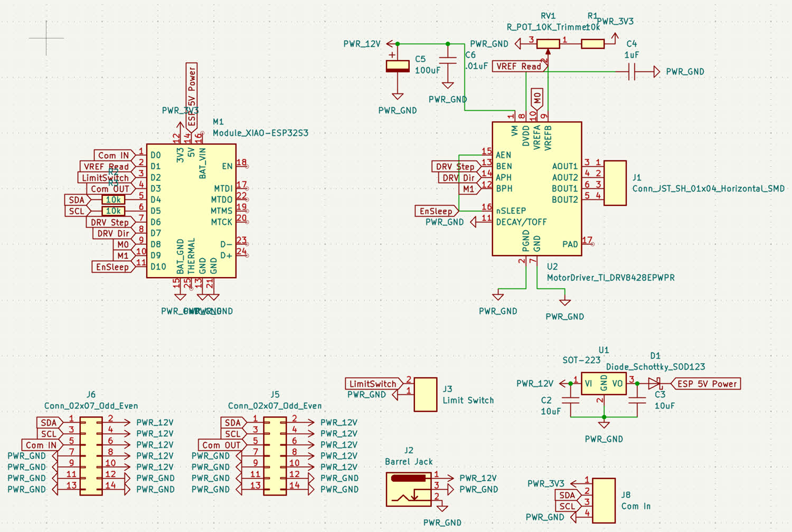This screenshot has width=792, height=532.
Task: Select the J5 2x07 connector body
Action: tap(275, 456)
